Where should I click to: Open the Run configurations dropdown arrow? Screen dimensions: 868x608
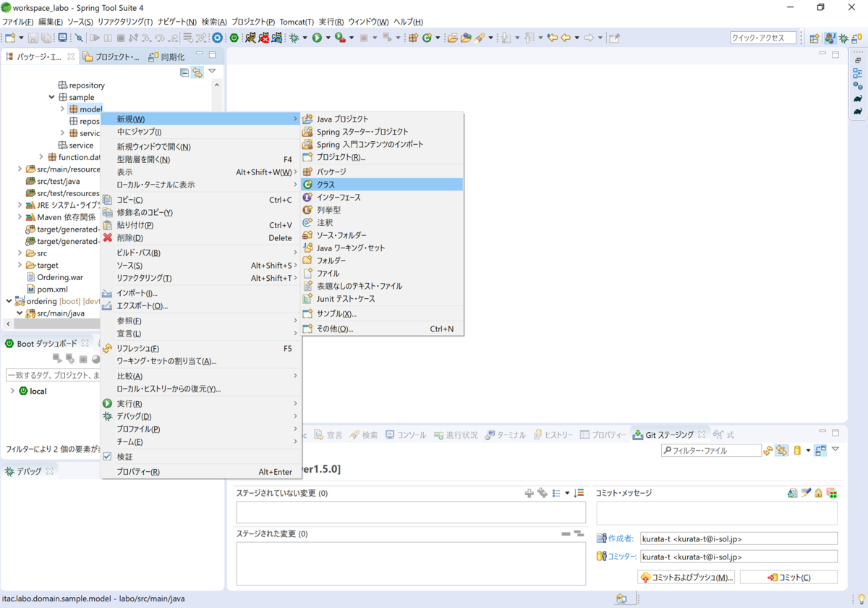click(328, 37)
